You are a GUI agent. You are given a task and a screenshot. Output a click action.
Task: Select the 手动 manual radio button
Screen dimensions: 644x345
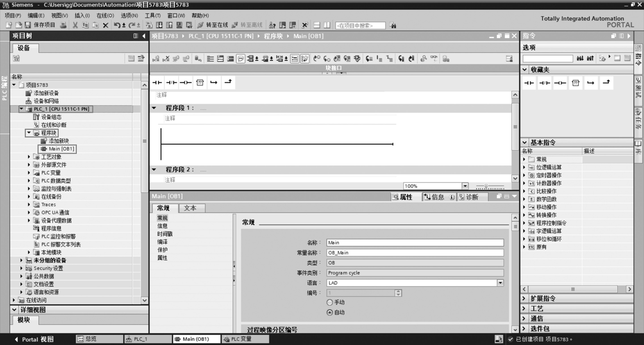click(x=330, y=303)
